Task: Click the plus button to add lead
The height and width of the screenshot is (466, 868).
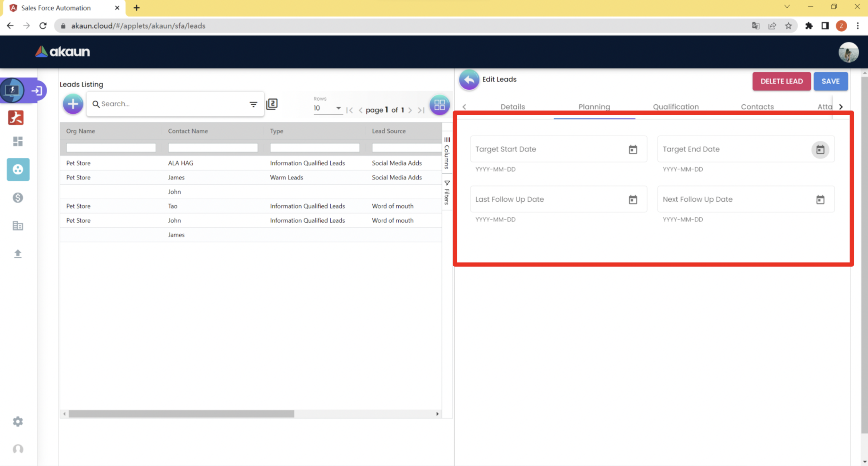Action: click(x=73, y=104)
